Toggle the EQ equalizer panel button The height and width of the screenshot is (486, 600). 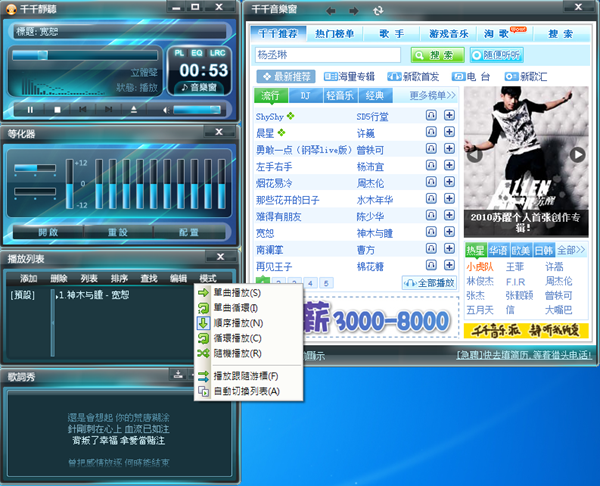(198, 51)
